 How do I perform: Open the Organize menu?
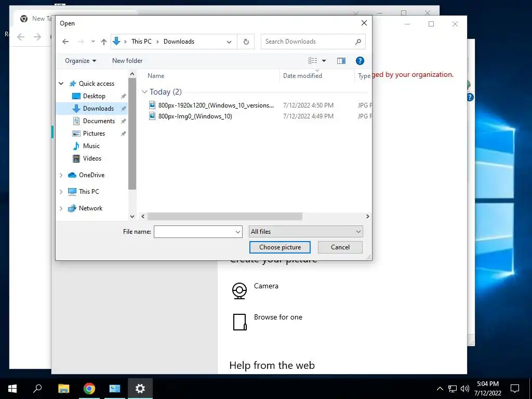[81, 61]
